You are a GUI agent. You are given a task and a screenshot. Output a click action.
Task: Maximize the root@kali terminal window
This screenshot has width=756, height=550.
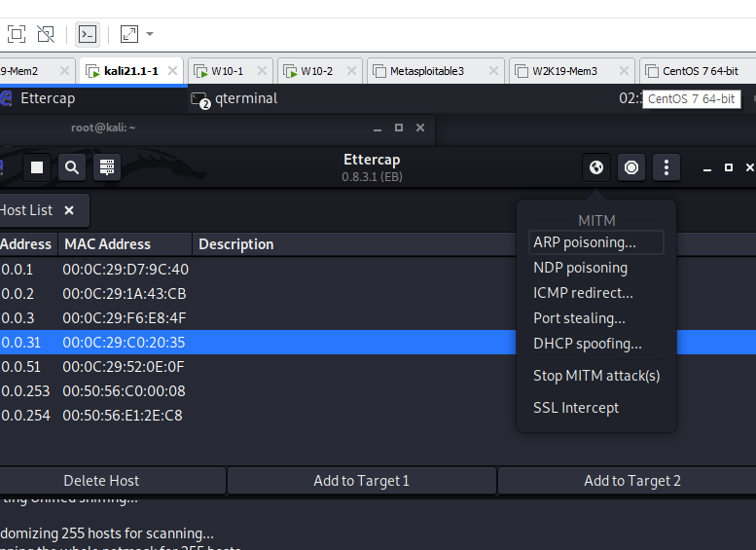[399, 128]
